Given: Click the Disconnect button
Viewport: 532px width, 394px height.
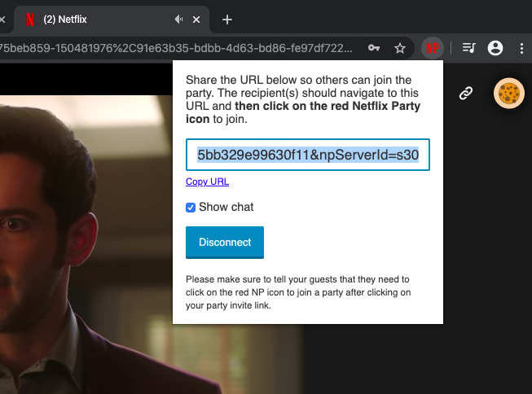Looking at the screenshot, I should [225, 242].
